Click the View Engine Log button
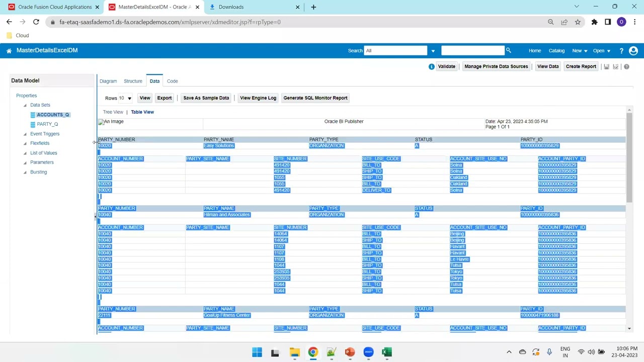The image size is (644, 362). 258,98
